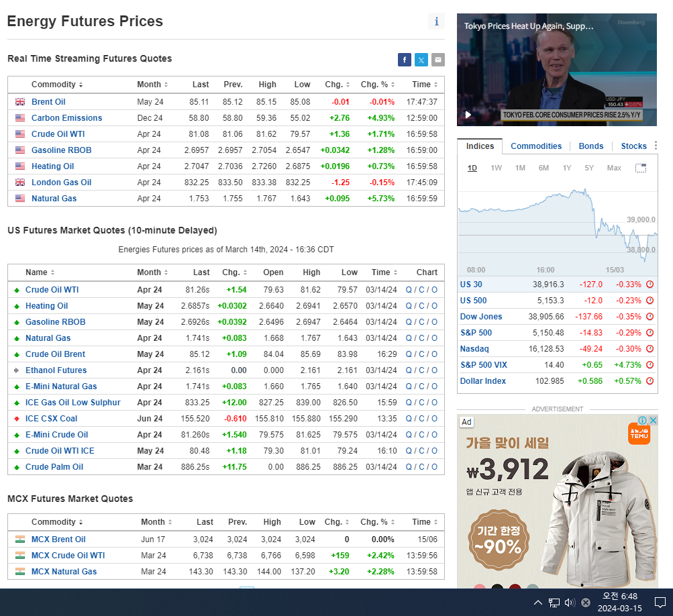Click the US 30 intraday chart area
The height and width of the screenshot is (616, 673).
(558, 227)
